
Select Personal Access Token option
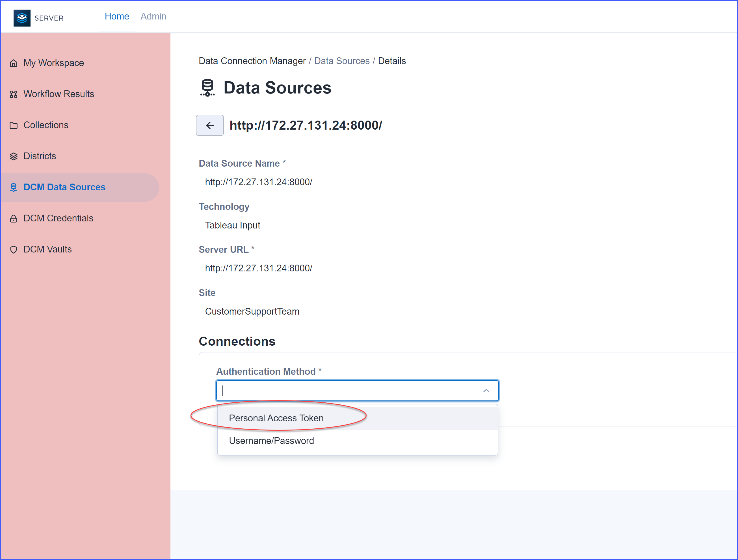point(357,418)
